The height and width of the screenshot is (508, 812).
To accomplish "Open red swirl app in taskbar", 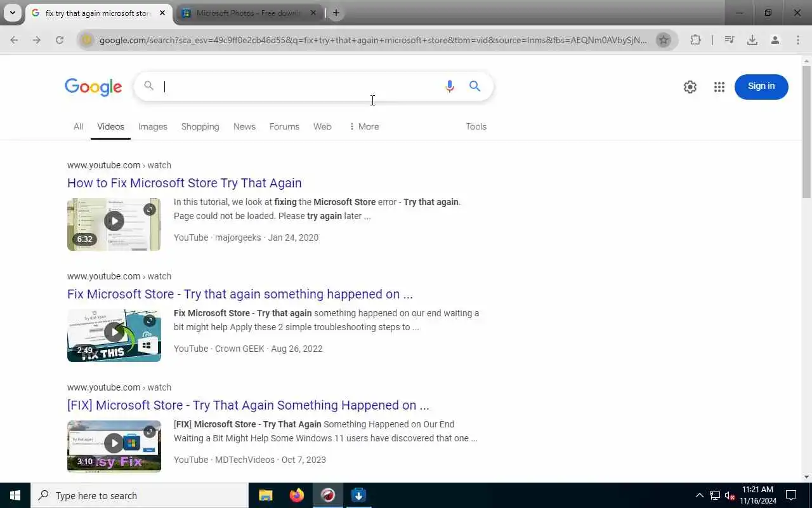I will click(328, 495).
